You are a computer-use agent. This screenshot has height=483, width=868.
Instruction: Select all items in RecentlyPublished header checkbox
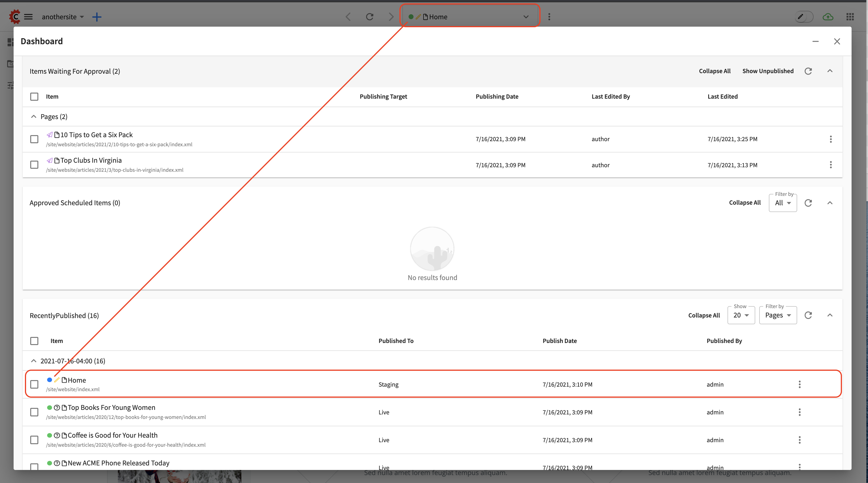coord(34,341)
